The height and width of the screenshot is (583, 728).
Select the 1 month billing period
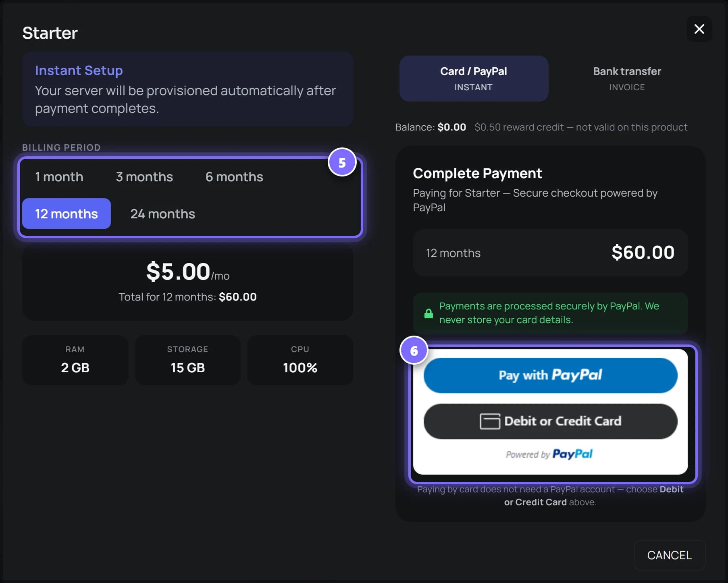click(x=59, y=177)
